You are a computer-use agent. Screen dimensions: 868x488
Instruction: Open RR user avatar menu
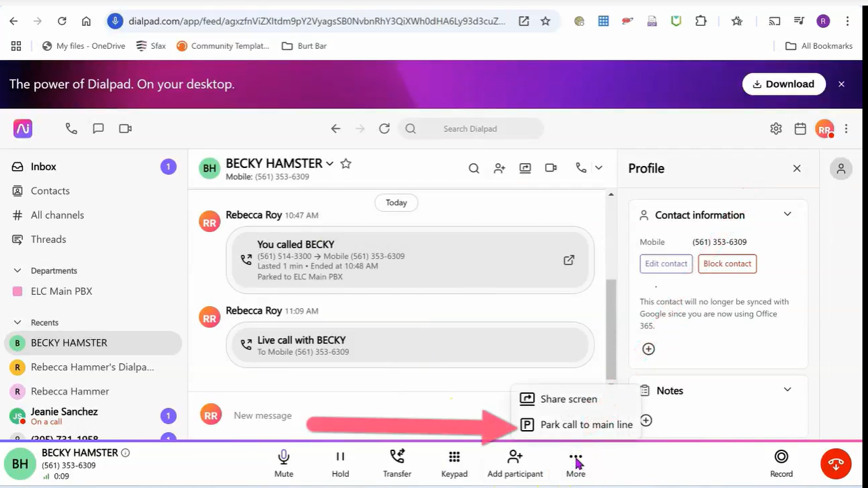pyautogui.click(x=825, y=128)
